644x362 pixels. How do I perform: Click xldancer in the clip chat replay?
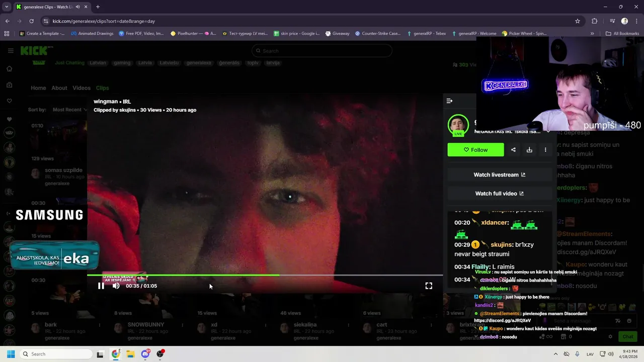pos(495,223)
